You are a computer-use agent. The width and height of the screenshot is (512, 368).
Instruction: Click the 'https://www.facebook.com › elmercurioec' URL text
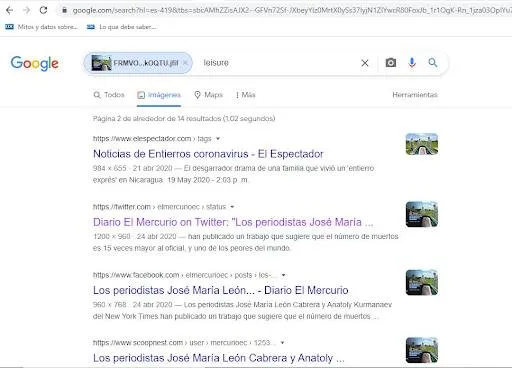[185, 275]
